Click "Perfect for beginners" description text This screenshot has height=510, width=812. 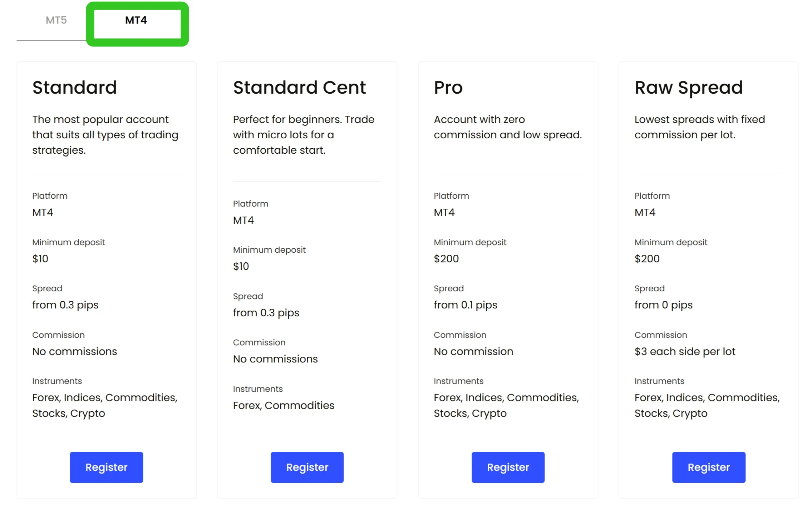(304, 135)
